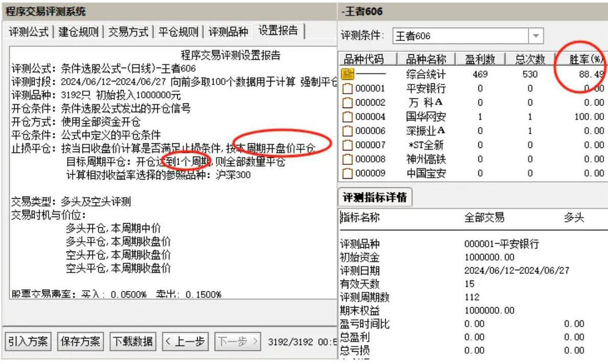Click the 保存方案 button

point(80,341)
